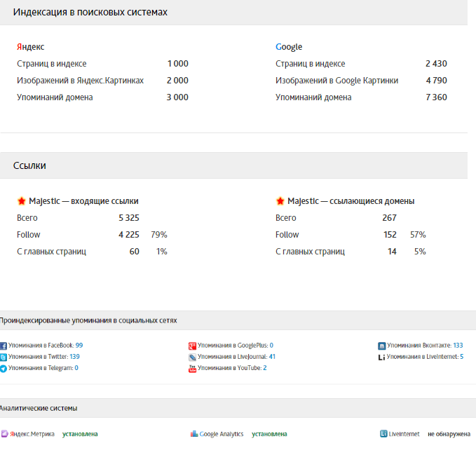Open the Vkontakte mentions count 133

click(458, 346)
